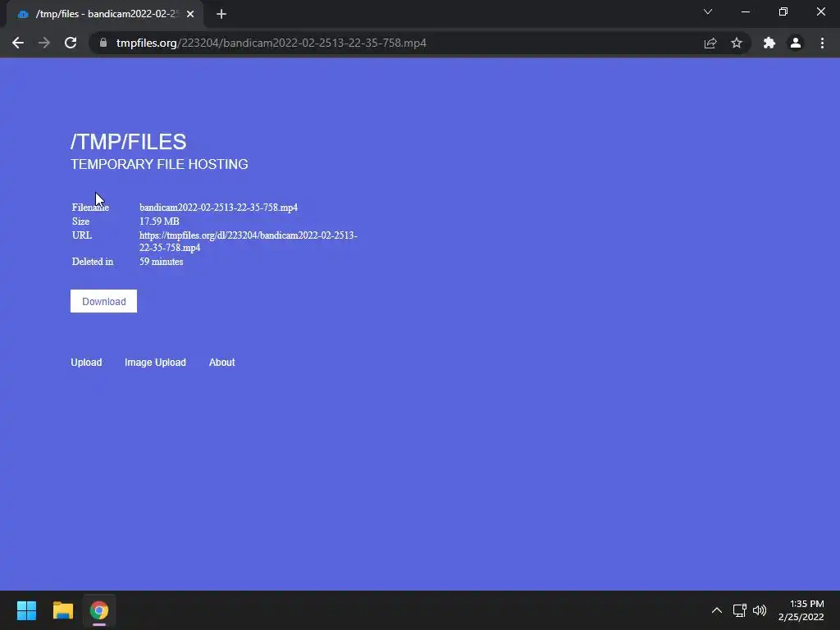Click the 59 minutes deletion value
This screenshot has height=630, width=840.
162,262
